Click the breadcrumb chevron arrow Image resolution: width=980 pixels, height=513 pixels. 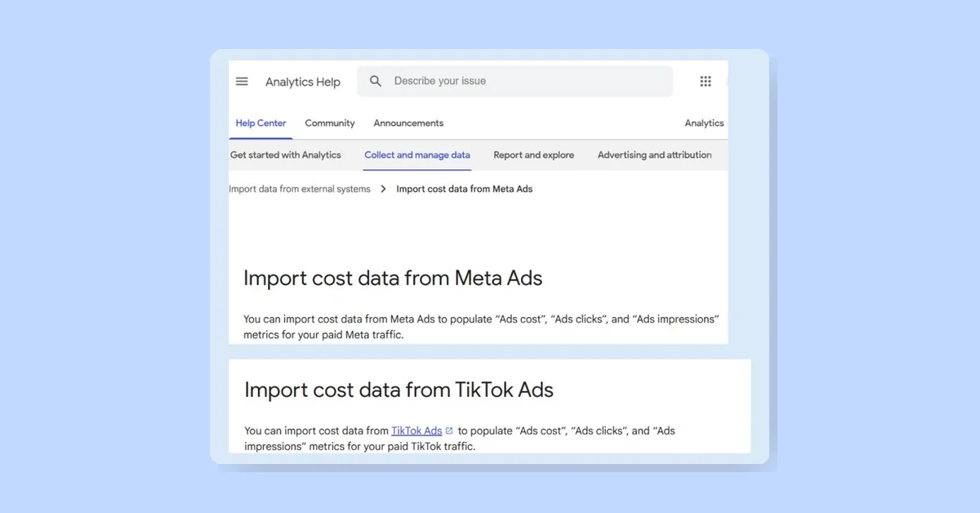coord(383,189)
